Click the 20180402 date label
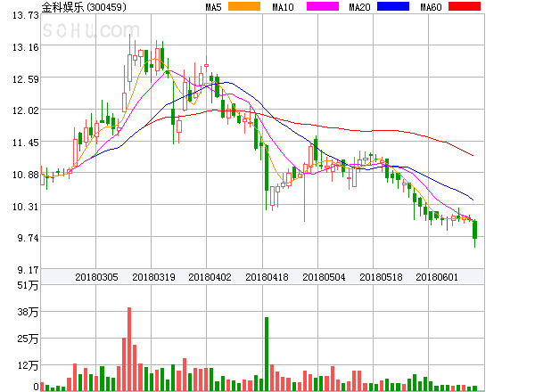 click(x=210, y=277)
